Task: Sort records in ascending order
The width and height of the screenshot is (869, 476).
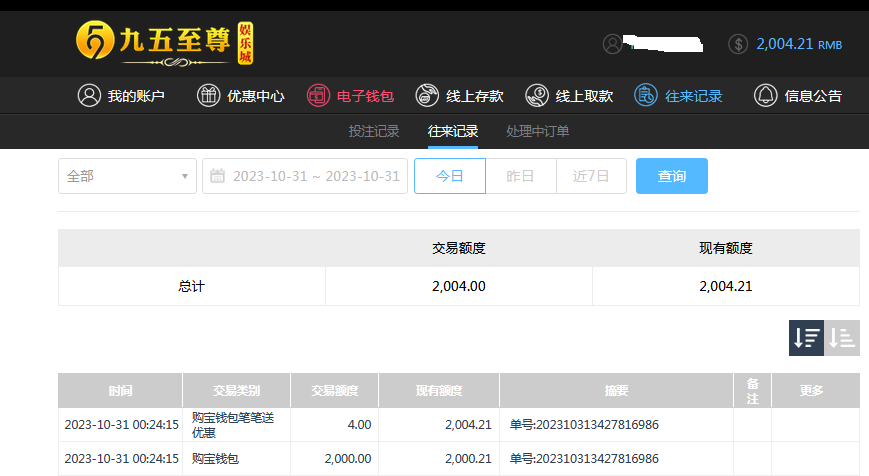Action: click(842, 337)
